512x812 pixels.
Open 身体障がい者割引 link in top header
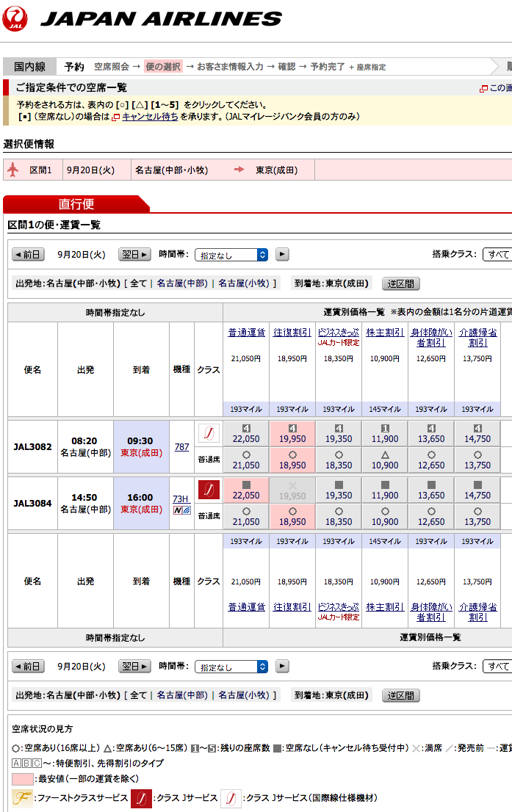pos(431,338)
